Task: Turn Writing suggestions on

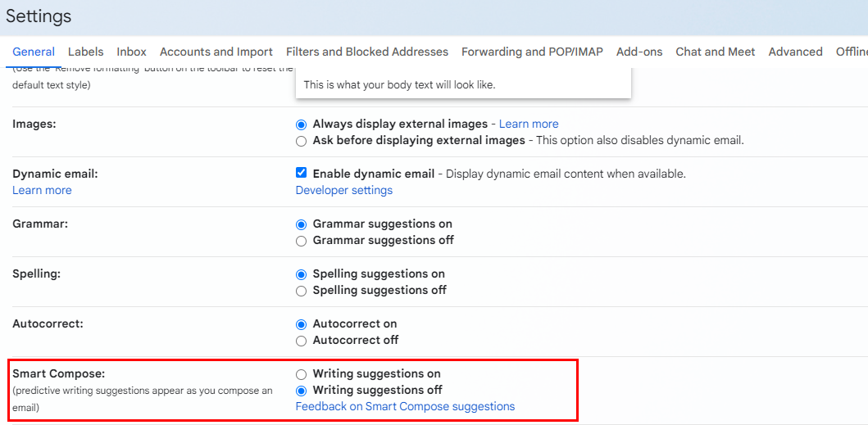Action: (x=302, y=374)
